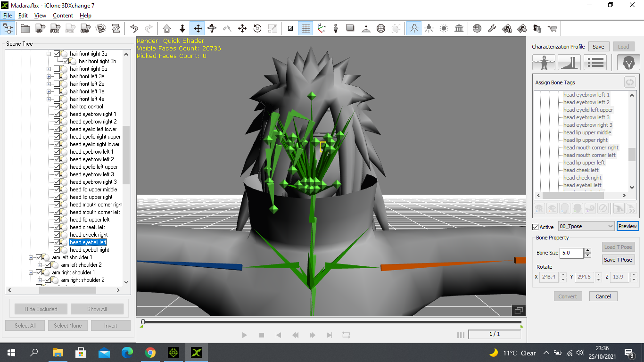
Task: Expand the arm left shoulder 2 node
Action: click(x=40, y=265)
